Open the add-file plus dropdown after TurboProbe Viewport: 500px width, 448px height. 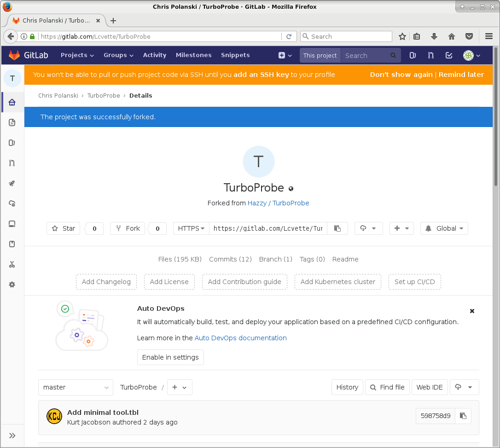pyautogui.click(x=180, y=387)
